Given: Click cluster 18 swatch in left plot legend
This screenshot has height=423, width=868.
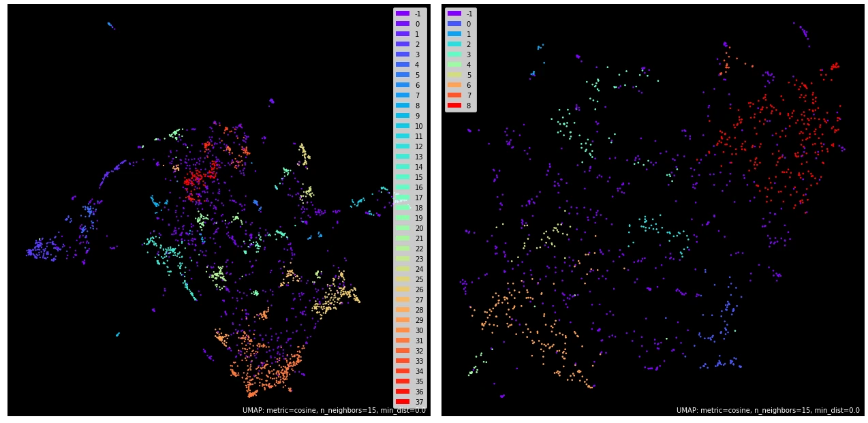Looking at the screenshot, I should point(403,208).
